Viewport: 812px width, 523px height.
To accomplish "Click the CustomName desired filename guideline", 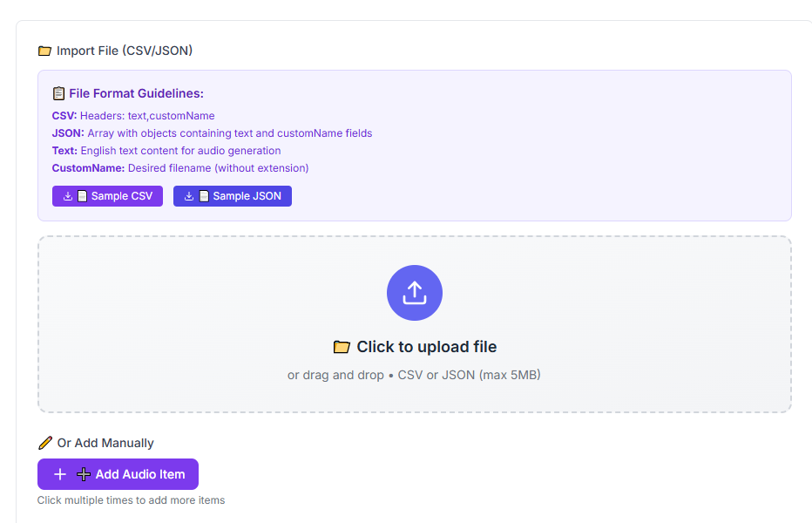I will coord(180,168).
